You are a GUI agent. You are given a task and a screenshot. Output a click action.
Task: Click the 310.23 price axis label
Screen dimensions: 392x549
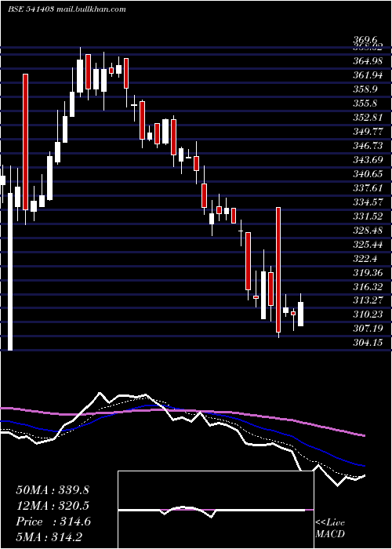(x=368, y=314)
